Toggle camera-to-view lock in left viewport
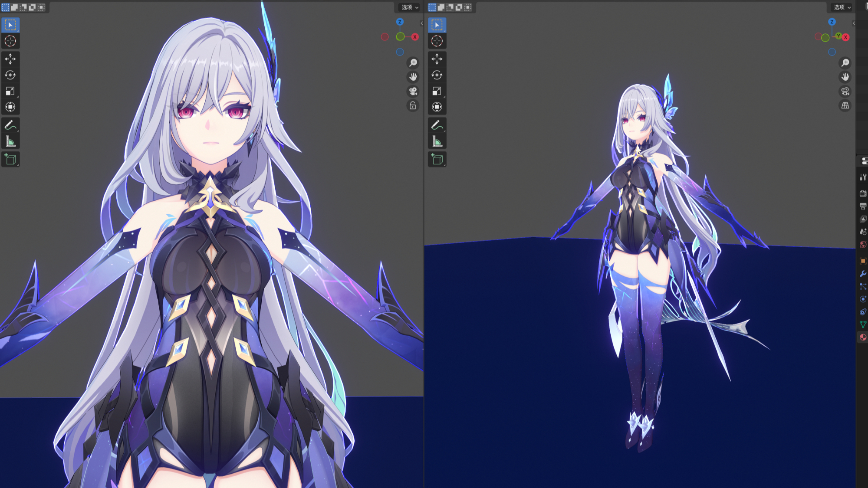Screen dimensions: 868x488 [413, 105]
